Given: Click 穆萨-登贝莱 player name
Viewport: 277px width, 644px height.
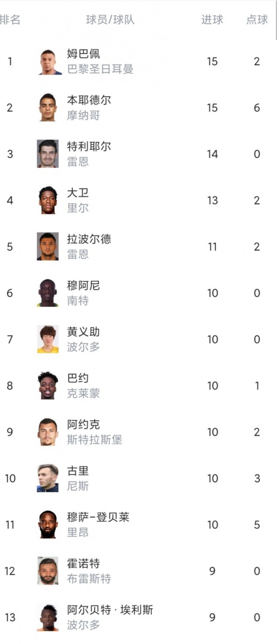Looking at the screenshot, I should (x=98, y=517).
